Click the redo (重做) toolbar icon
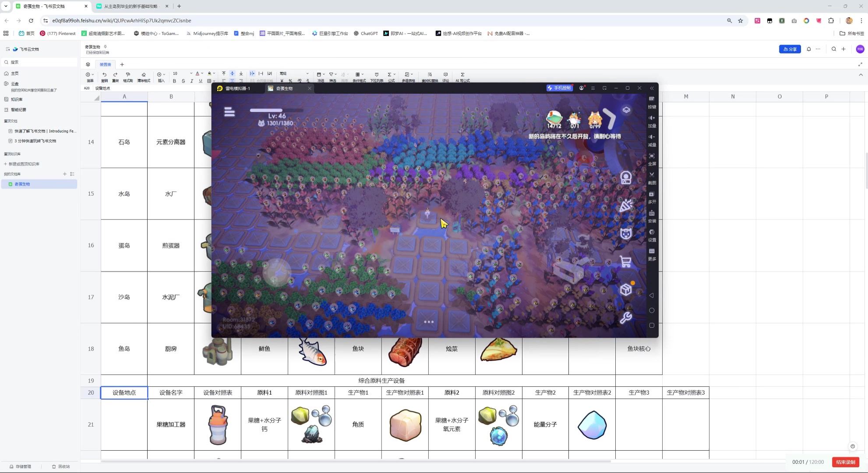The image size is (868, 473). pyautogui.click(x=115, y=74)
